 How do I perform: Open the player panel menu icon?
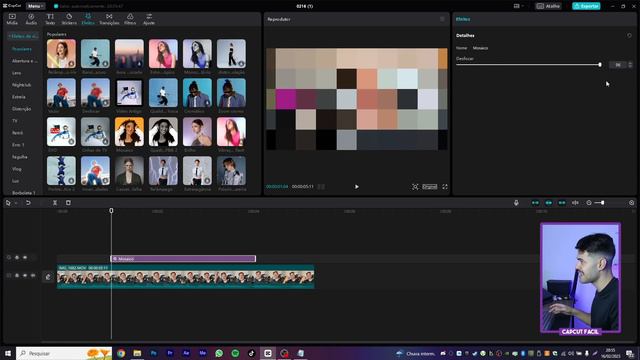tap(442, 19)
